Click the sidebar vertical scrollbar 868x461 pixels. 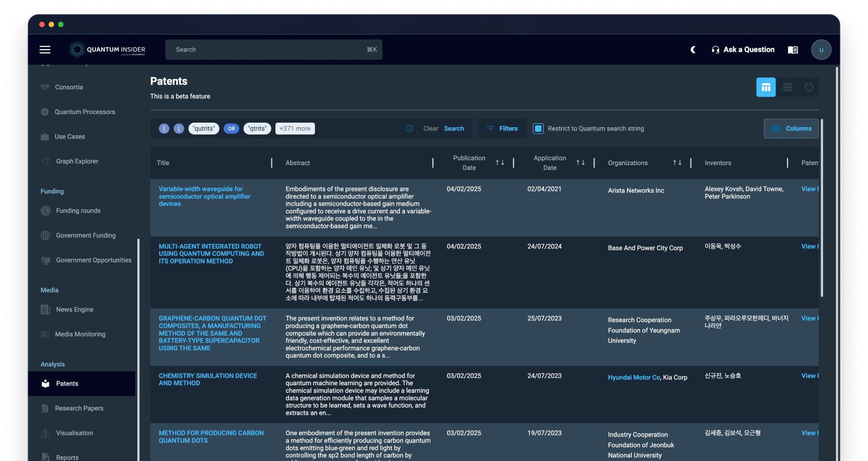[138, 350]
